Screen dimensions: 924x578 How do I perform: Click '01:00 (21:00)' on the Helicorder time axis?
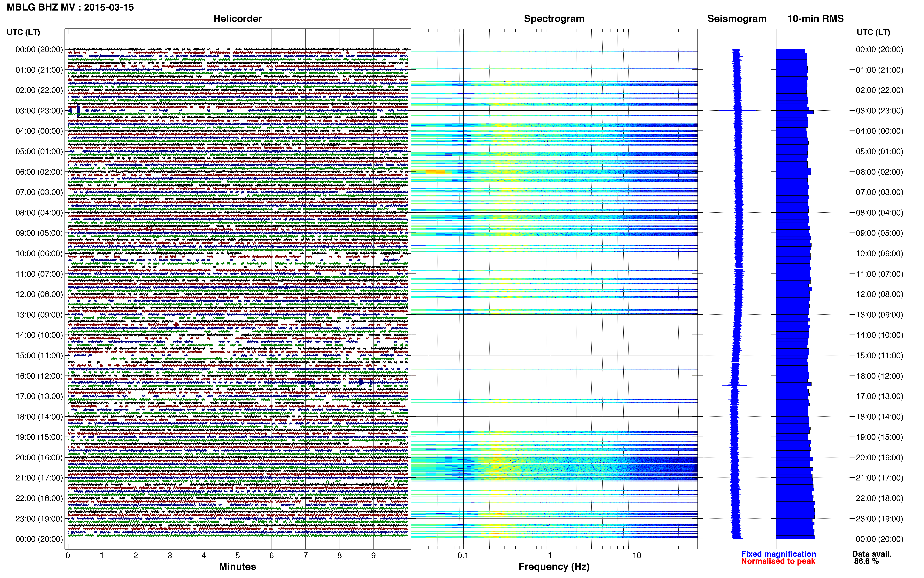click(39, 70)
